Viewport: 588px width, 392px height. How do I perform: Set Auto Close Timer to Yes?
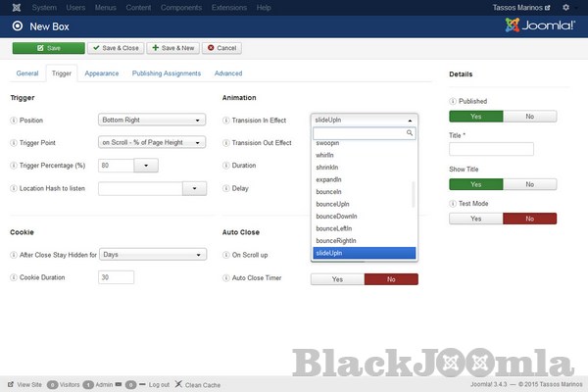(337, 279)
